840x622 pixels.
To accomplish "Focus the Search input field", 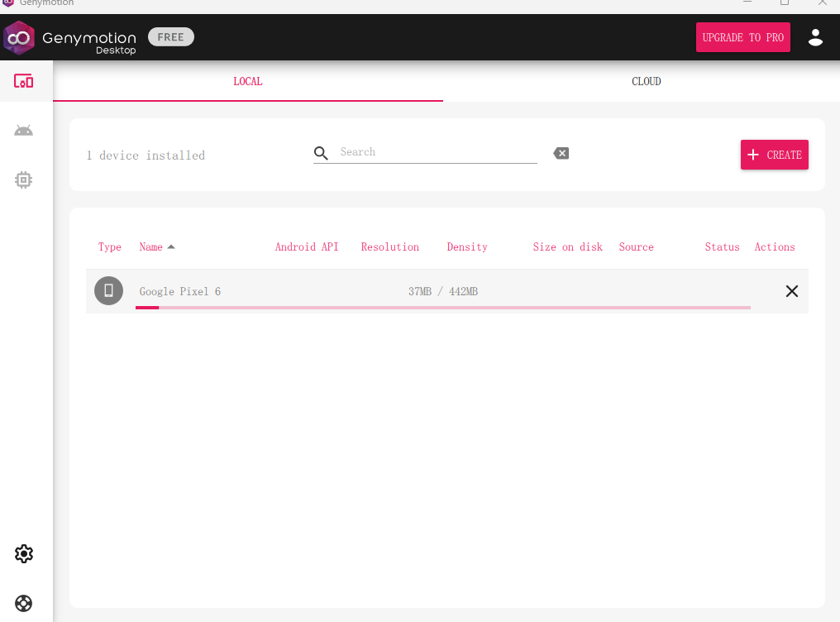I will coord(436,152).
